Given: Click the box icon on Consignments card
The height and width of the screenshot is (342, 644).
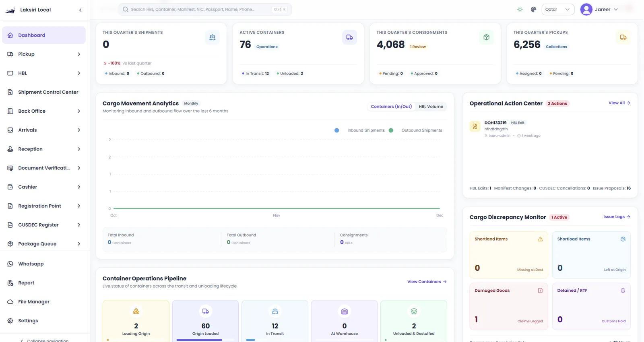Looking at the screenshot, I should (486, 37).
